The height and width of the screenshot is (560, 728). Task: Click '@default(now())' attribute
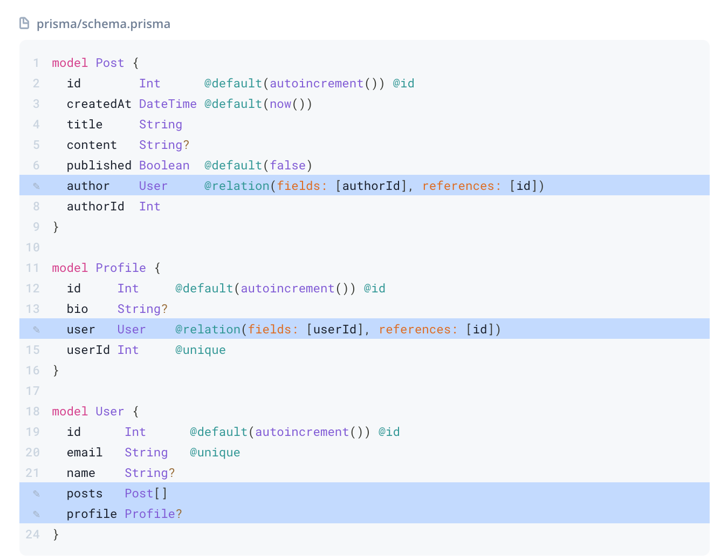click(258, 104)
